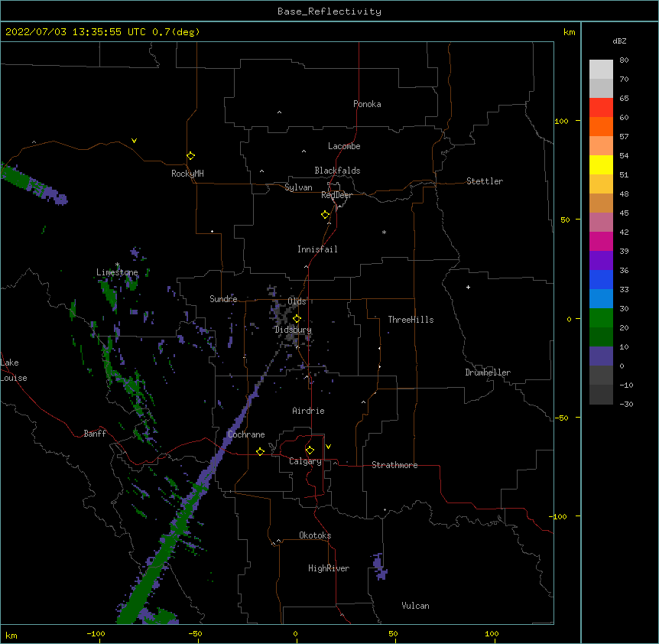Click the yellow V marker northeast of Calgary
The image size is (659, 644).
[328, 447]
